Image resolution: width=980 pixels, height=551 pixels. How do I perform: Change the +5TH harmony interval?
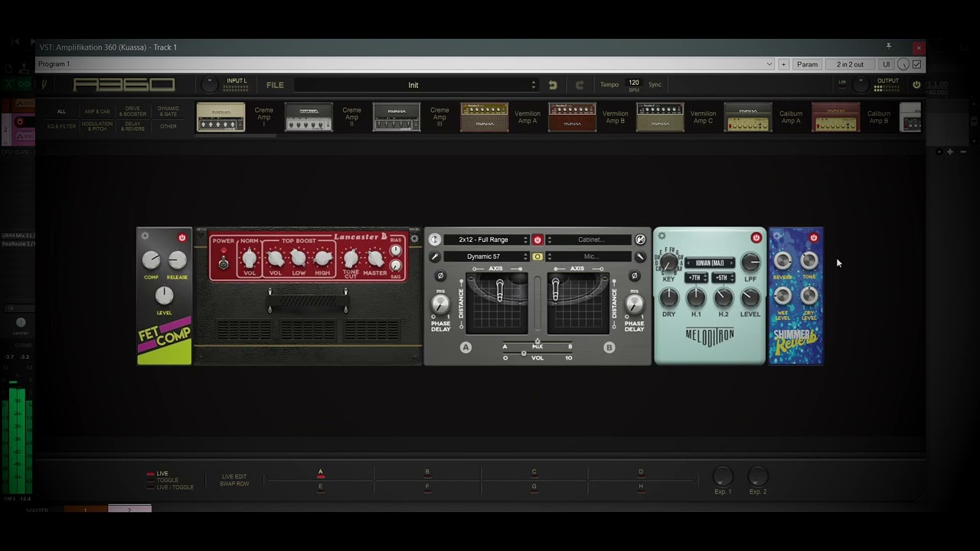pyautogui.click(x=724, y=278)
